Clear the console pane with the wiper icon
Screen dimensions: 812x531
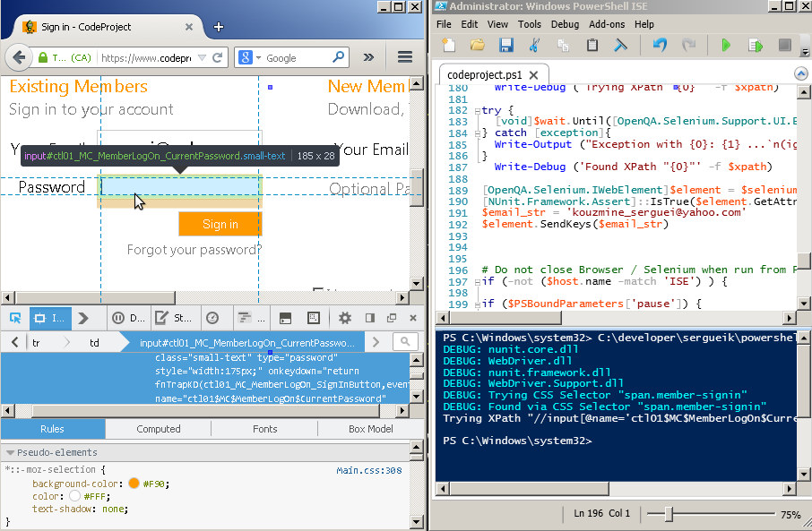(x=620, y=45)
